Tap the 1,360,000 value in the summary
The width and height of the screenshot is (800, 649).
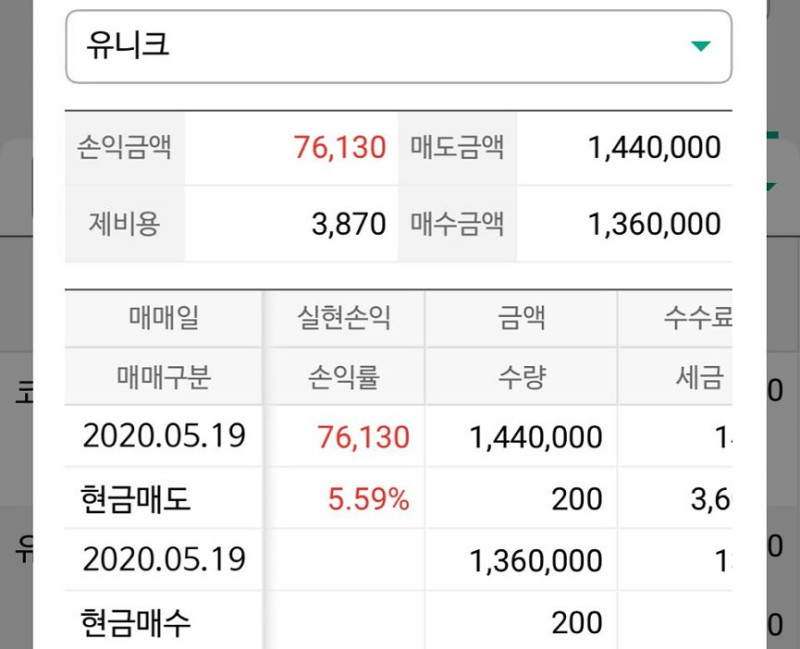654,224
